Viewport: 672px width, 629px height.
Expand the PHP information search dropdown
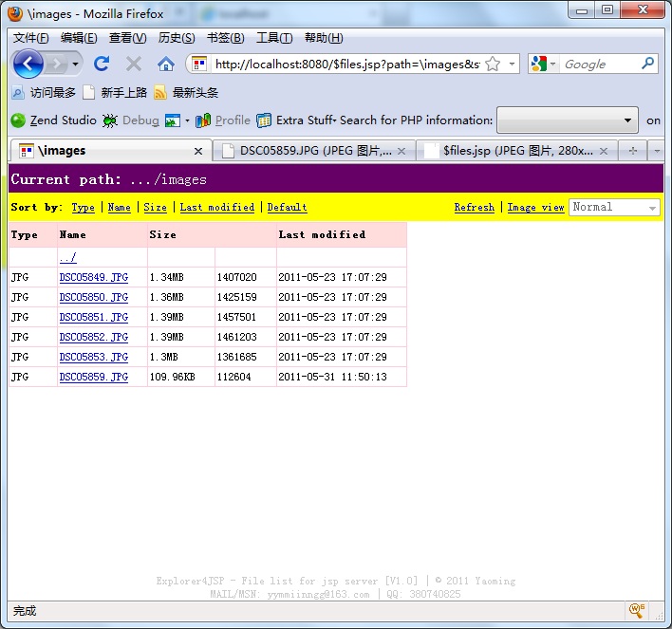[x=628, y=120]
